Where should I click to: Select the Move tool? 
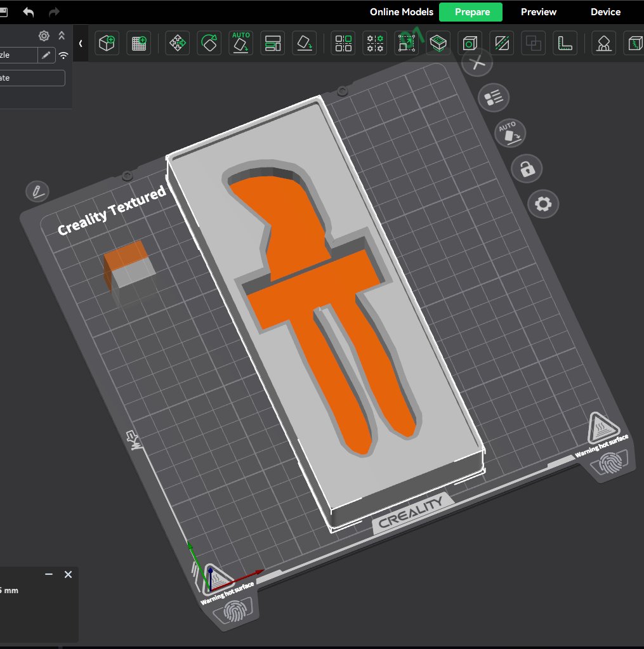[178, 43]
